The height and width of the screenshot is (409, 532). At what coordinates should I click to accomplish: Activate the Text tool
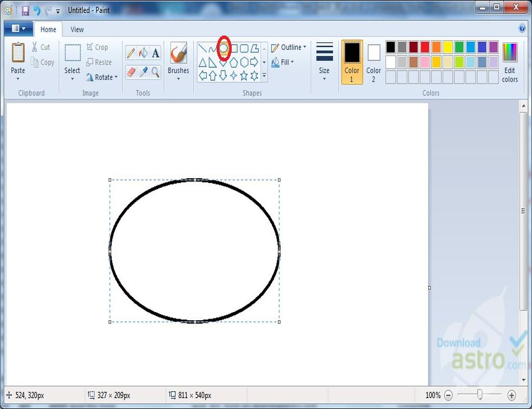(x=155, y=53)
